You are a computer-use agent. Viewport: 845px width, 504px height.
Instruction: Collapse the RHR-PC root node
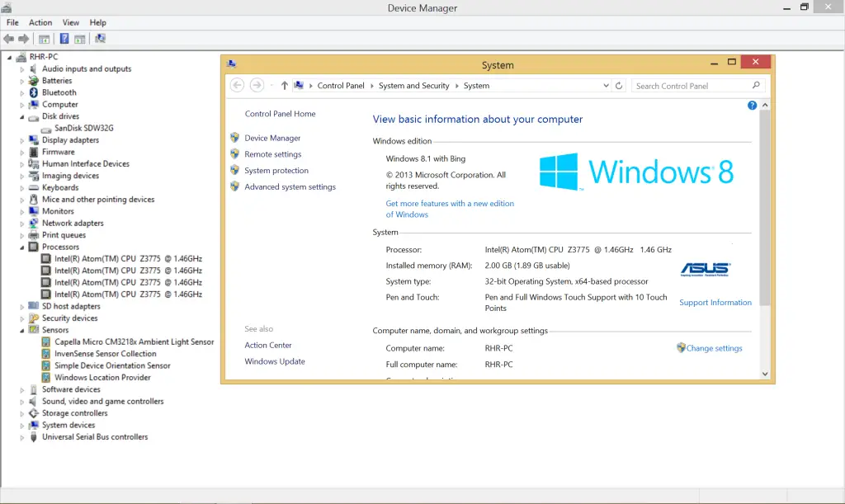[x=10, y=57]
